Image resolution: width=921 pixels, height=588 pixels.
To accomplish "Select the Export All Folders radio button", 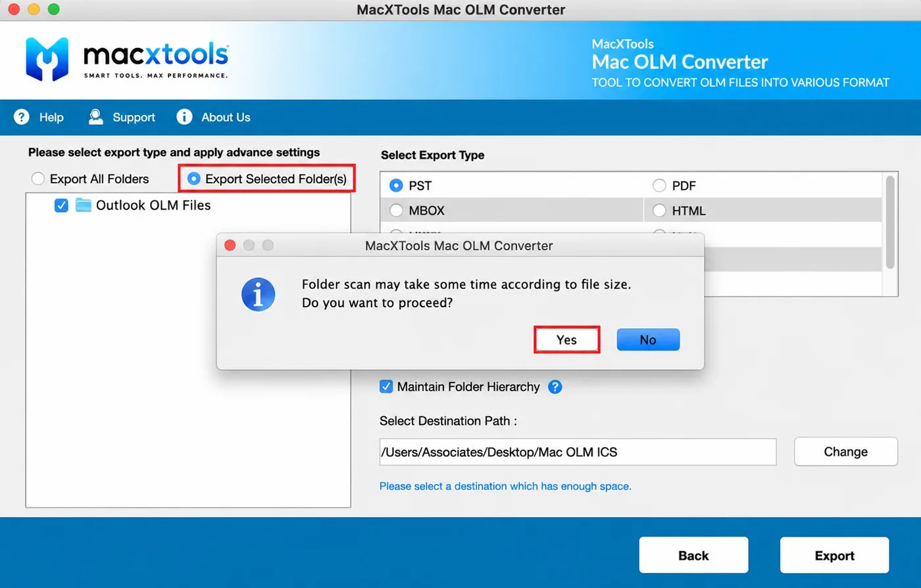I will coord(38,179).
